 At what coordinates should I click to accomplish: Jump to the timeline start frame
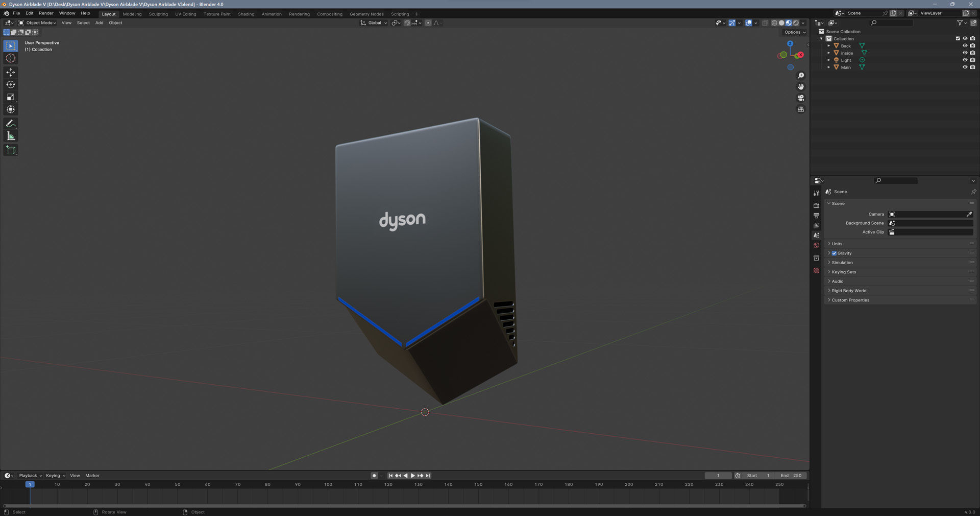click(390, 476)
